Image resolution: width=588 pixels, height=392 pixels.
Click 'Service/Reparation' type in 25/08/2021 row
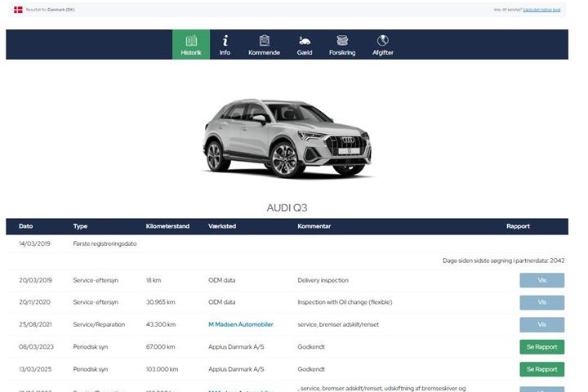point(99,324)
